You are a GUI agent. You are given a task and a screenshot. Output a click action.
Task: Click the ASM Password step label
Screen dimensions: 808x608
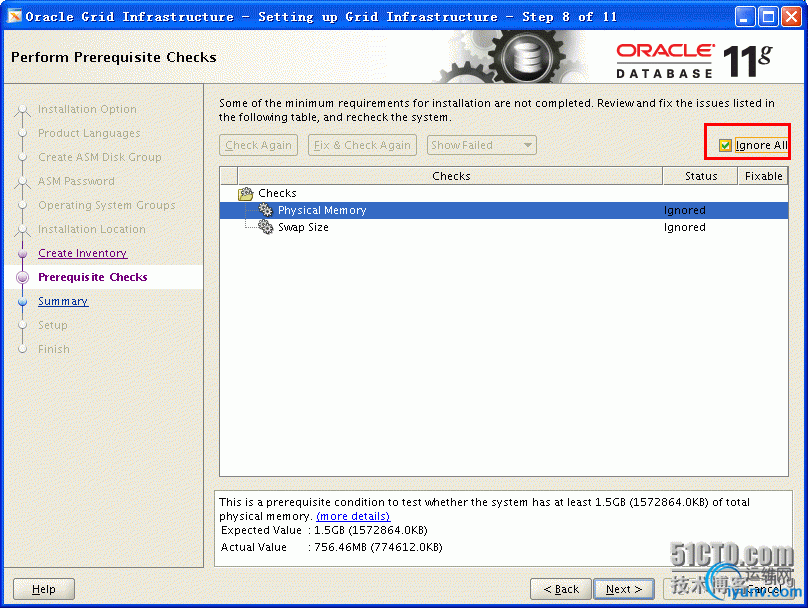76,181
